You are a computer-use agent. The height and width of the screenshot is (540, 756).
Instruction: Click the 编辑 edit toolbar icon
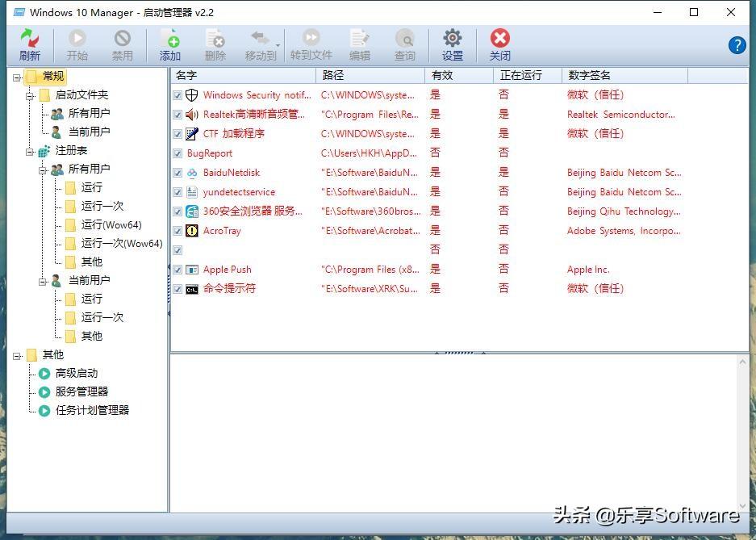(360, 38)
